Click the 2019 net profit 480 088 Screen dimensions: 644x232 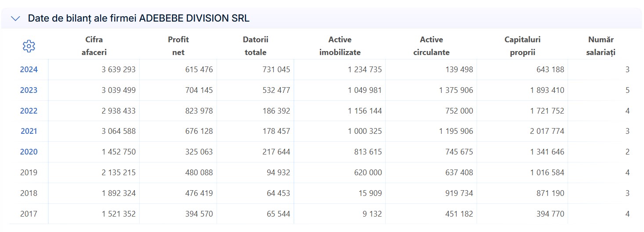tap(199, 173)
